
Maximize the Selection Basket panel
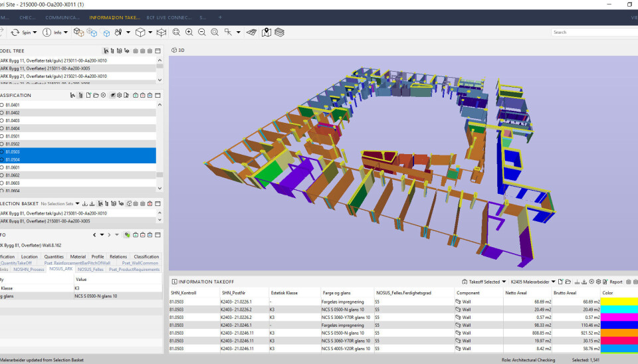[158, 203]
